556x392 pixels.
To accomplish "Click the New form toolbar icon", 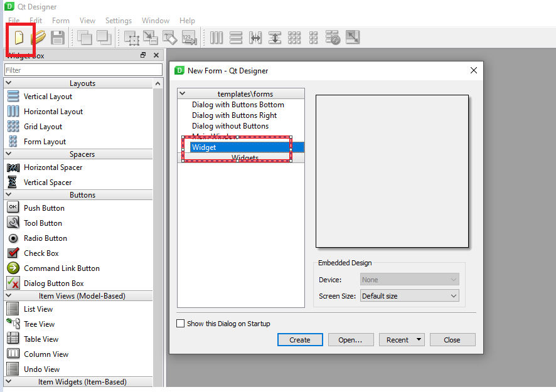I will tap(19, 37).
